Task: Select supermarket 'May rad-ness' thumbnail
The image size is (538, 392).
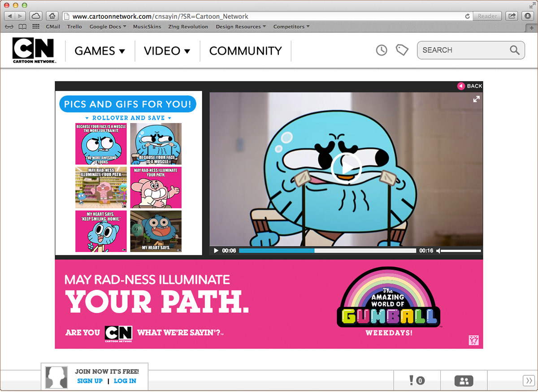Action: click(x=101, y=188)
